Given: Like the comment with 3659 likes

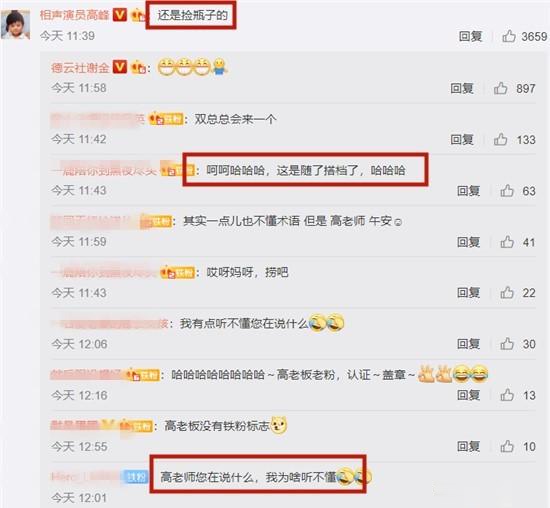Looking at the screenshot, I should click(x=508, y=36).
